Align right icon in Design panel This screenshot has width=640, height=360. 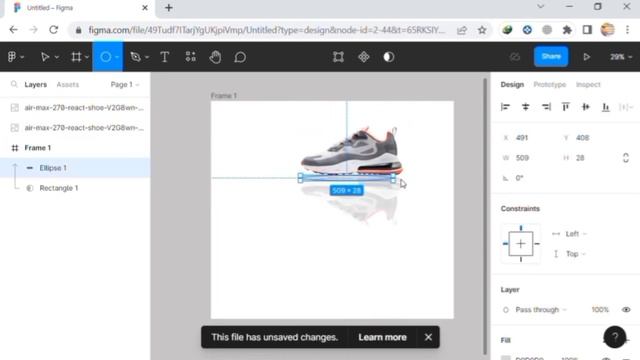click(x=546, y=107)
